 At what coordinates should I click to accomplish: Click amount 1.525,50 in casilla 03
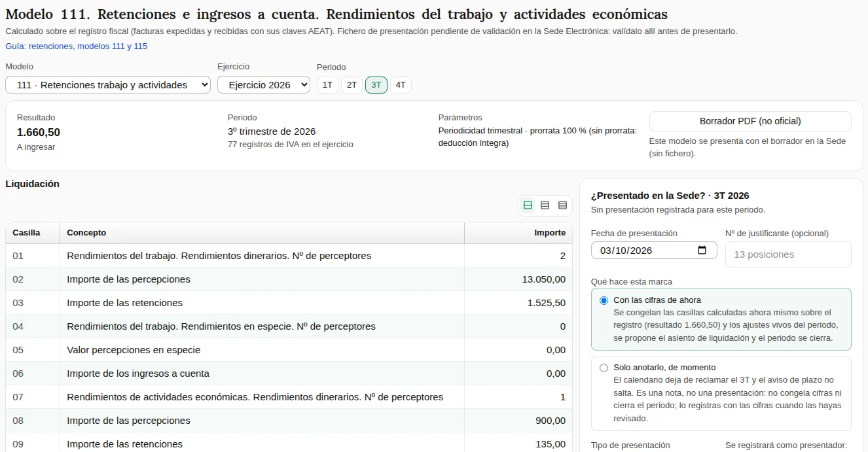546,303
